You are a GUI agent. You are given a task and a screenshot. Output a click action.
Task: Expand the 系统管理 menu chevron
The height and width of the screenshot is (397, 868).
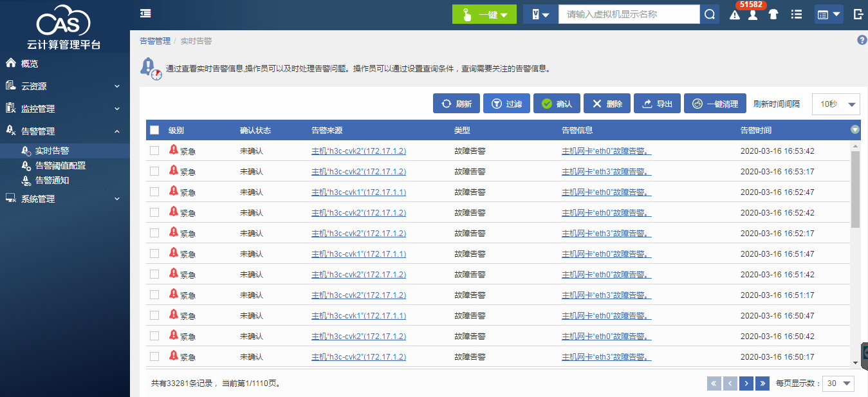[x=117, y=199]
